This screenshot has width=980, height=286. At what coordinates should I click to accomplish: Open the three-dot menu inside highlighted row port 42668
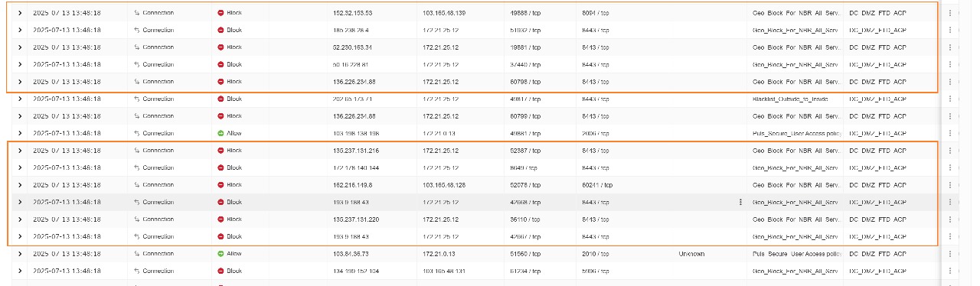point(740,202)
